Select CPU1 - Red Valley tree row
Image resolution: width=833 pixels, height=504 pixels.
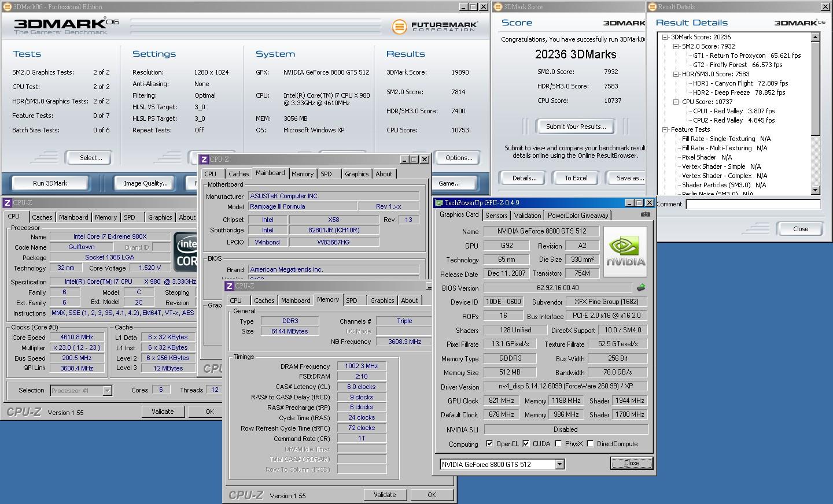pos(734,111)
